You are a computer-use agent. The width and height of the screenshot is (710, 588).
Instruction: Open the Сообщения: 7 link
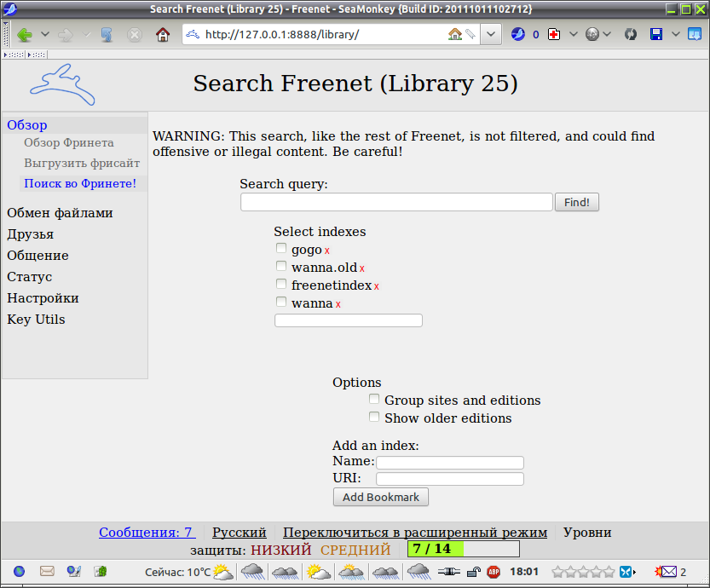click(x=147, y=533)
